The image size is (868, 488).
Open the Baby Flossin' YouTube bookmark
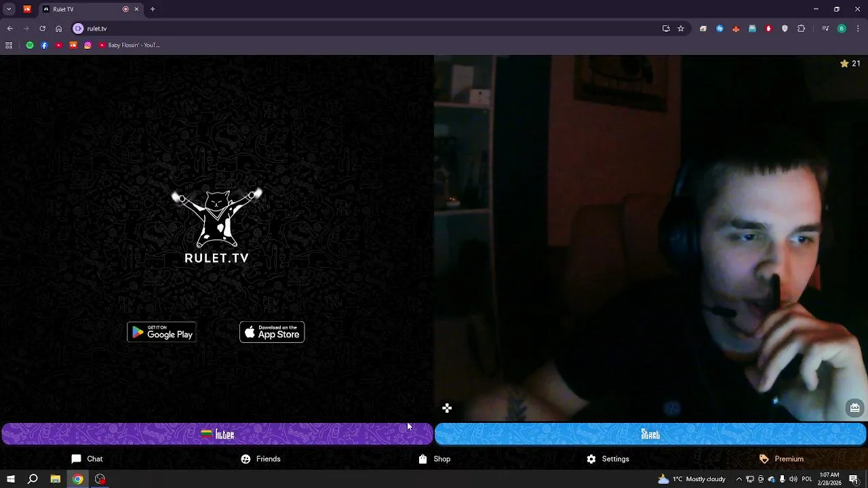point(129,45)
